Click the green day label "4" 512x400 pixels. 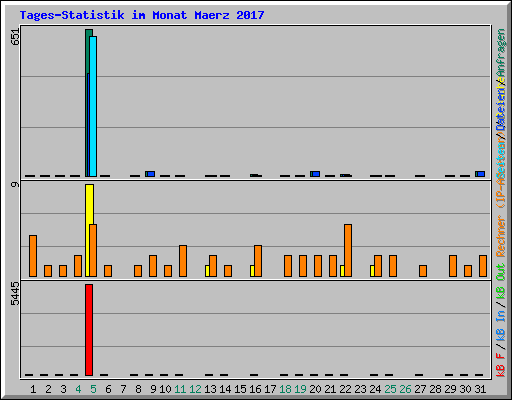click(78, 389)
